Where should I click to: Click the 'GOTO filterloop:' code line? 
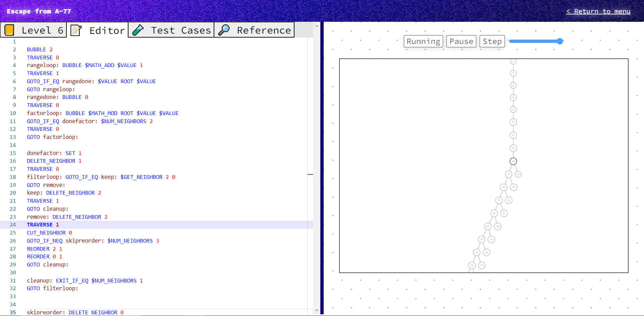(52, 288)
